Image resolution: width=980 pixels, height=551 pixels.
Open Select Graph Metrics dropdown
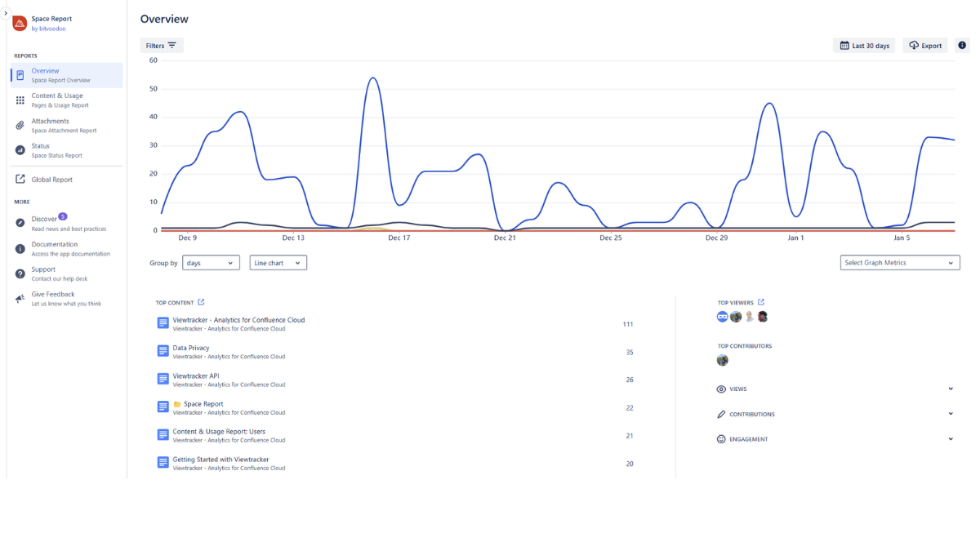pos(899,263)
